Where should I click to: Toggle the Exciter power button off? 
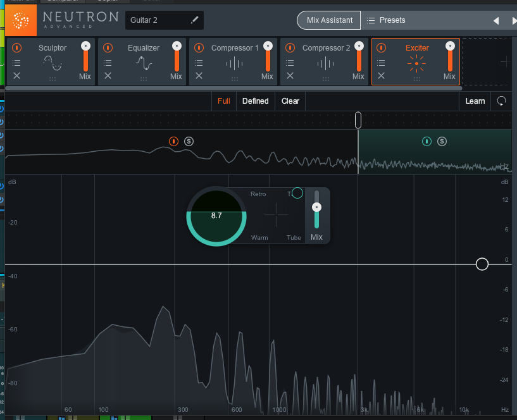coord(381,47)
